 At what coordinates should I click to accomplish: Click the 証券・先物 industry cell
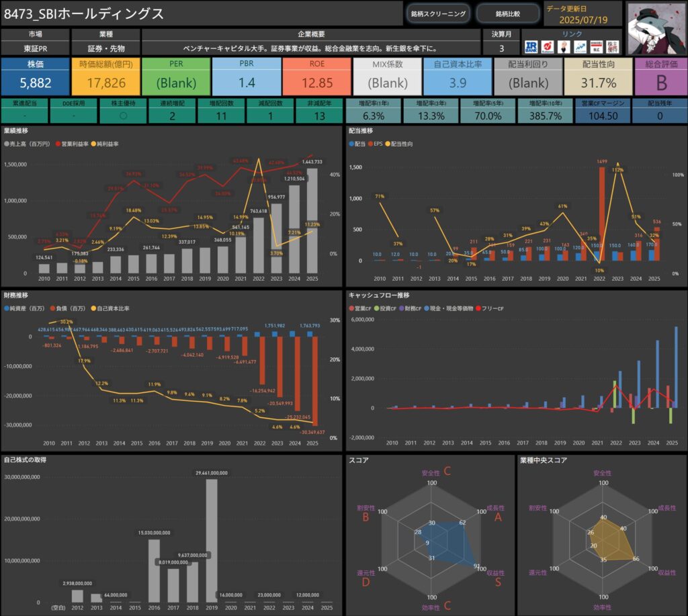click(x=105, y=48)
